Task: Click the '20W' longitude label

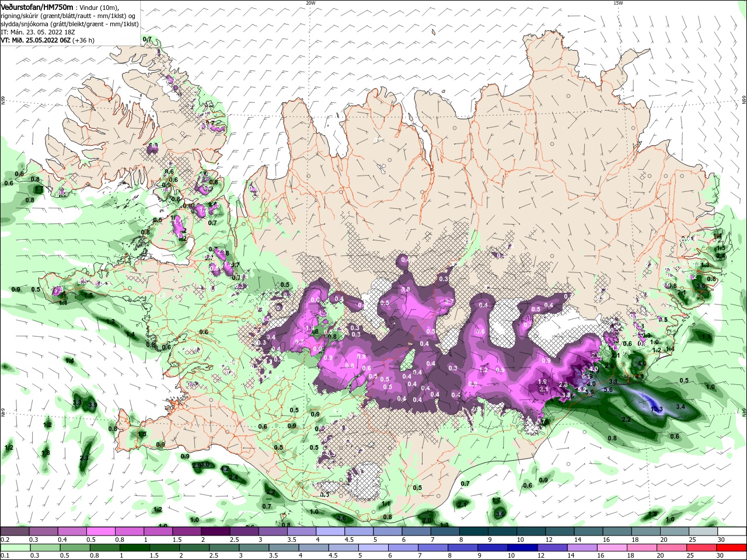Action: 310,3
